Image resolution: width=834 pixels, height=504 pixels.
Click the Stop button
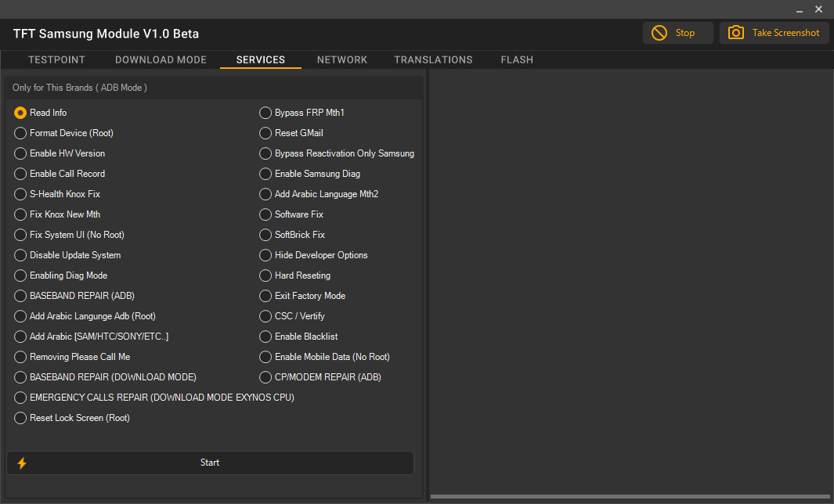(677, 33)
